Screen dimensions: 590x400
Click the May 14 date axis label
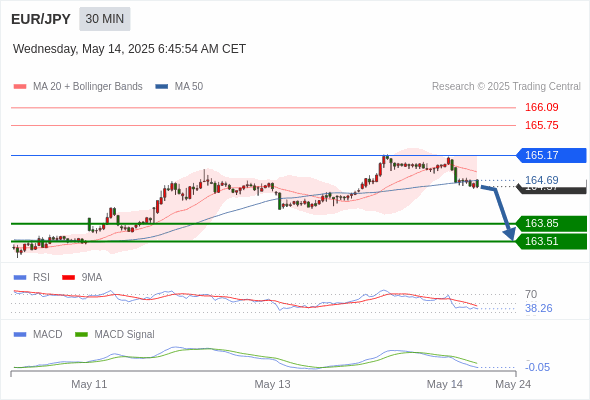445,384
